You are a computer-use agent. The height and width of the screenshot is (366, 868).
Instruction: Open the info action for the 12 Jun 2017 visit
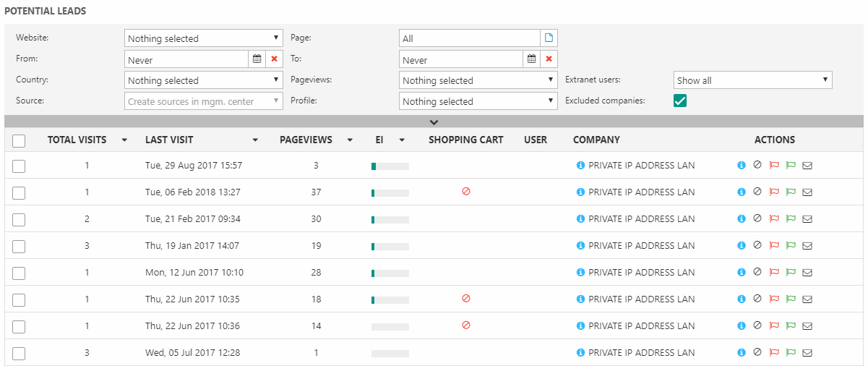point(741,272)
